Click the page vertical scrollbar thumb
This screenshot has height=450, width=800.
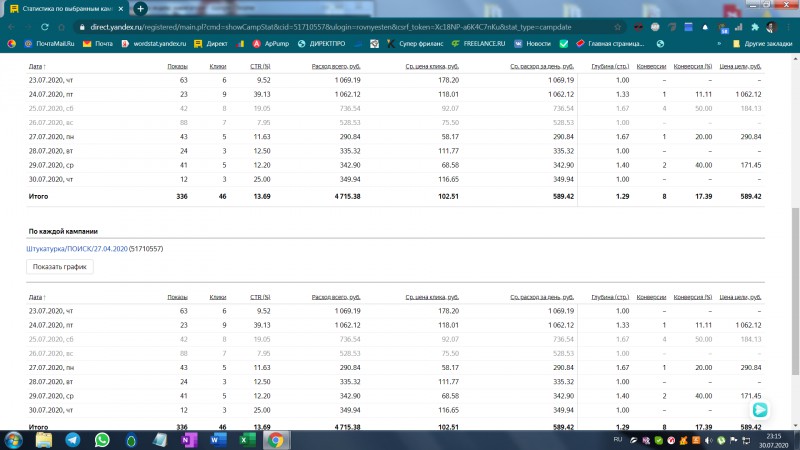[795, 291]
